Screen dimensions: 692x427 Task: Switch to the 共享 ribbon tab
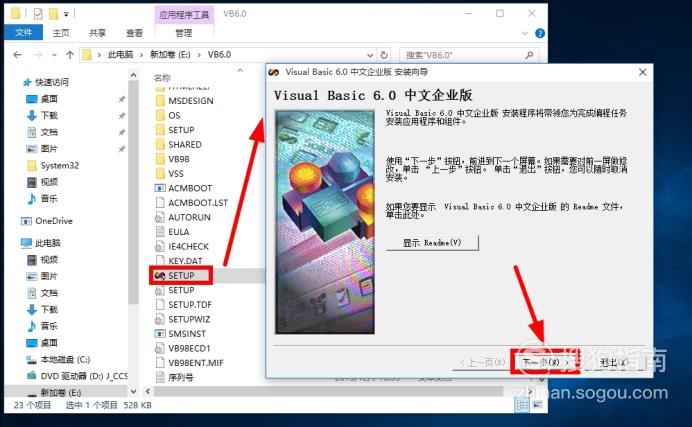tap(98, 33)
